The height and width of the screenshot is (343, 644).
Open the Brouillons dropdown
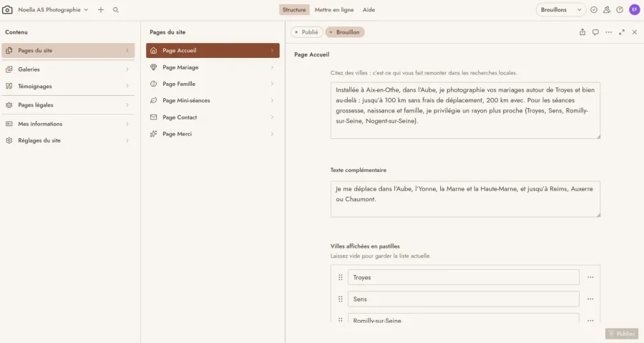pos(560,10)
